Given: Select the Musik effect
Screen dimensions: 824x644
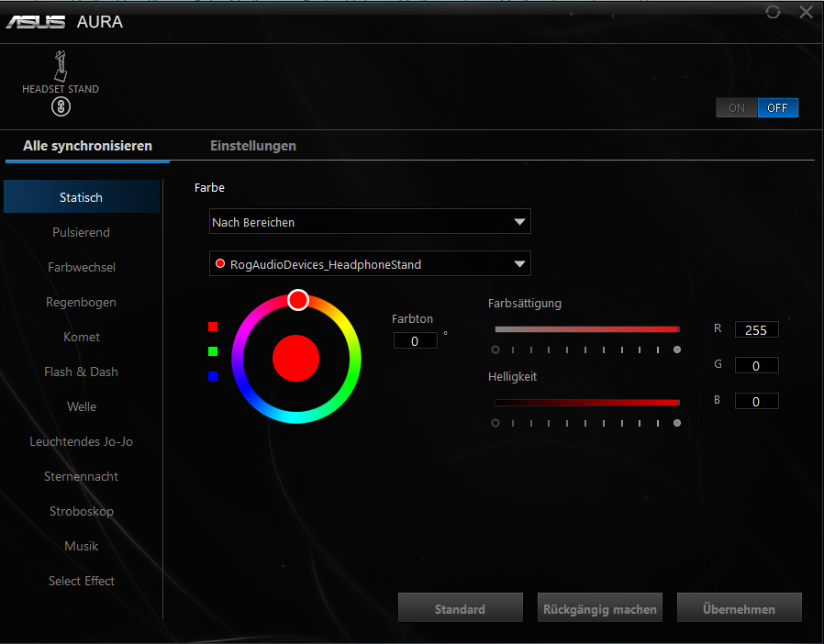Looking at the screenshot, I should (82, 546).
